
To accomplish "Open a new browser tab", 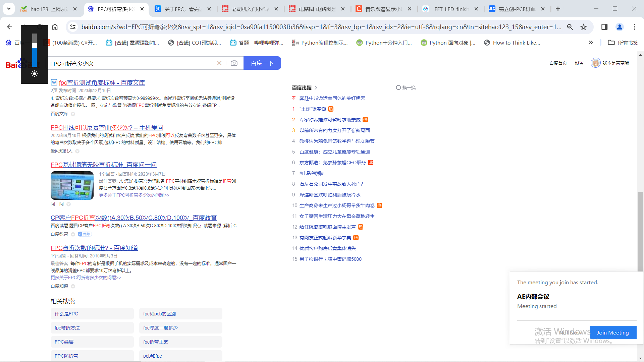I will point(558,9).
